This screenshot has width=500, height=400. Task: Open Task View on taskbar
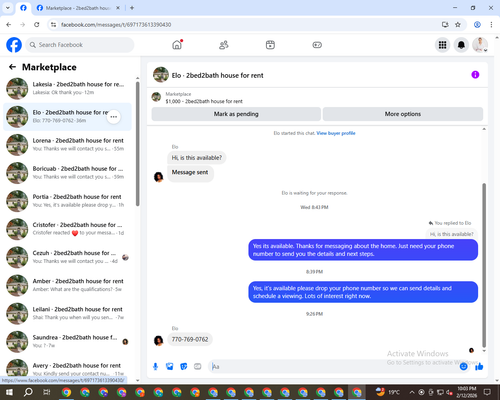46,392
